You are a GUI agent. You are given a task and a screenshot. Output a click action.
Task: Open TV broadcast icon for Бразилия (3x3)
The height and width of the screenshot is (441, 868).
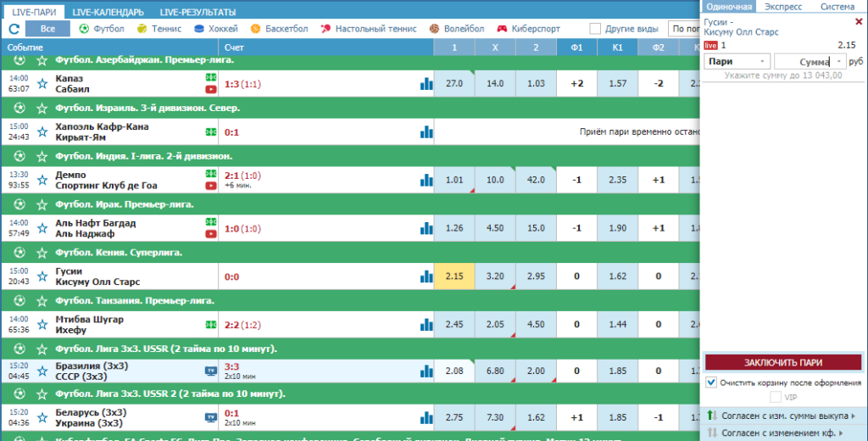[211, 371]
